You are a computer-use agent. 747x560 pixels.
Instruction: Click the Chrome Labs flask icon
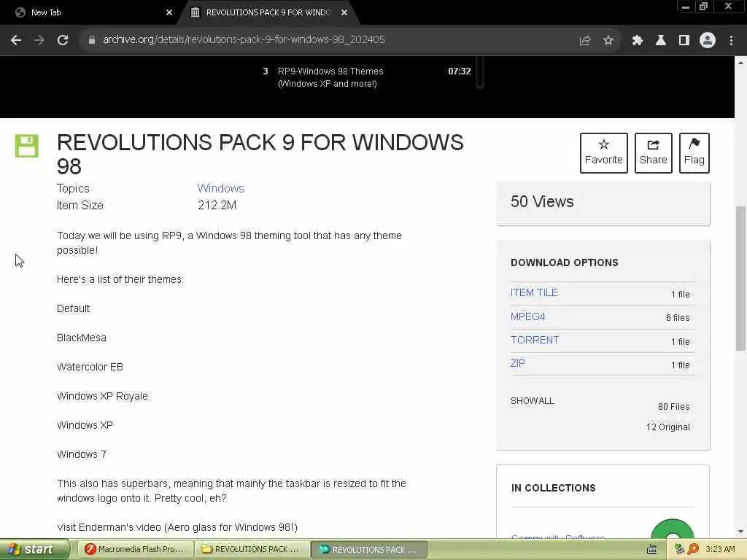(660, 41)
